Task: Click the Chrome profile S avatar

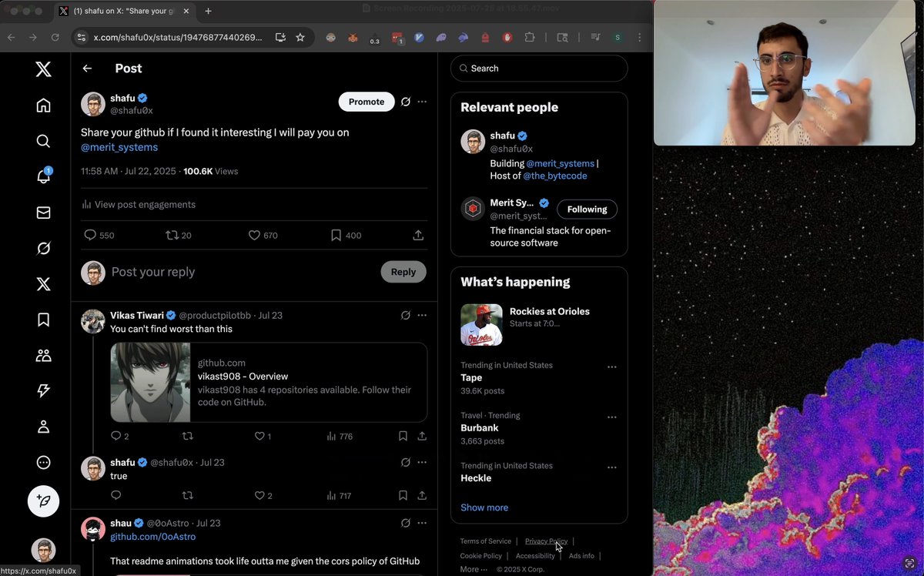Action: tap(618, 37)
